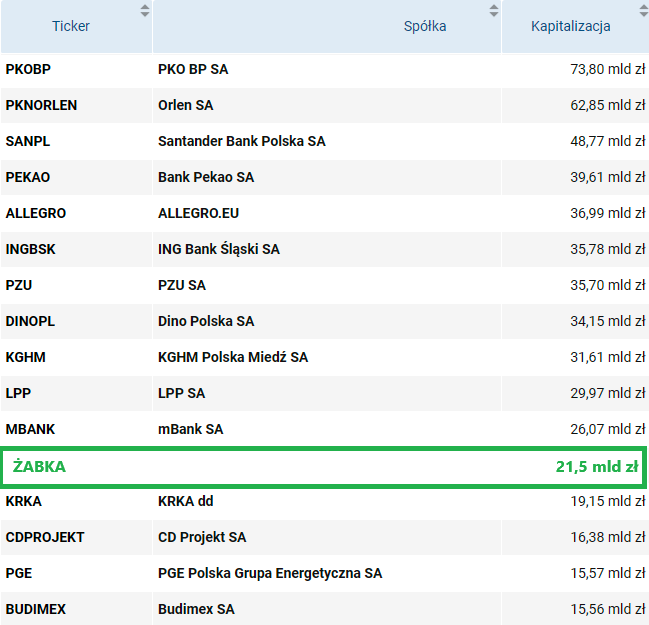Click the 62,85 mld zł value
The height and width of the screenshot is (625, 649).
[x=608, y=105]
